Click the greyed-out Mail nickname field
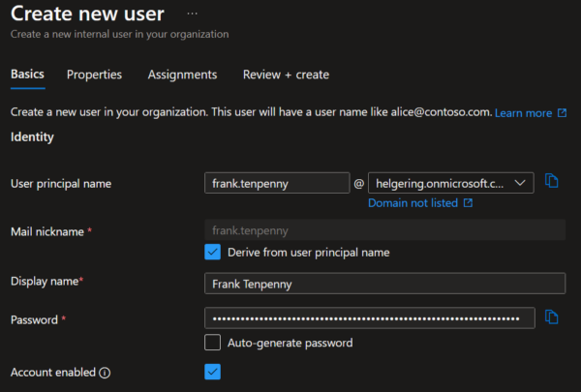 [384, 231]
